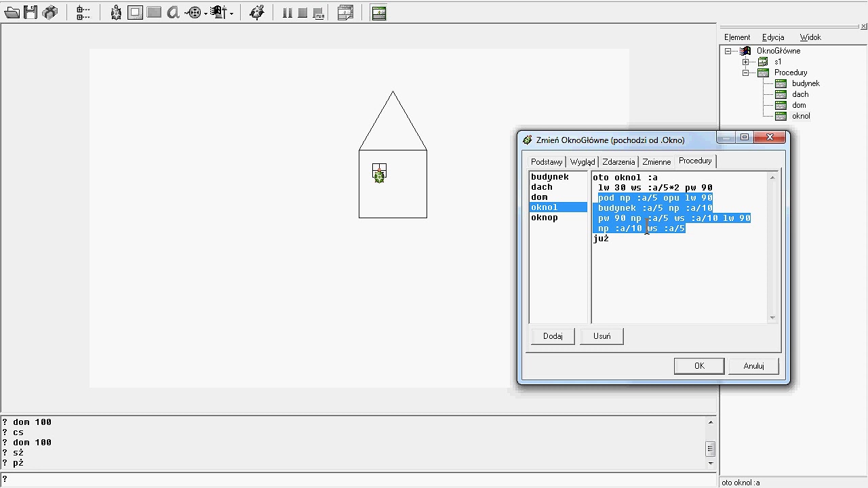Expand the s1 tree node
The height and width of the screenshot is (488, 868).
[x=745, y=62]
